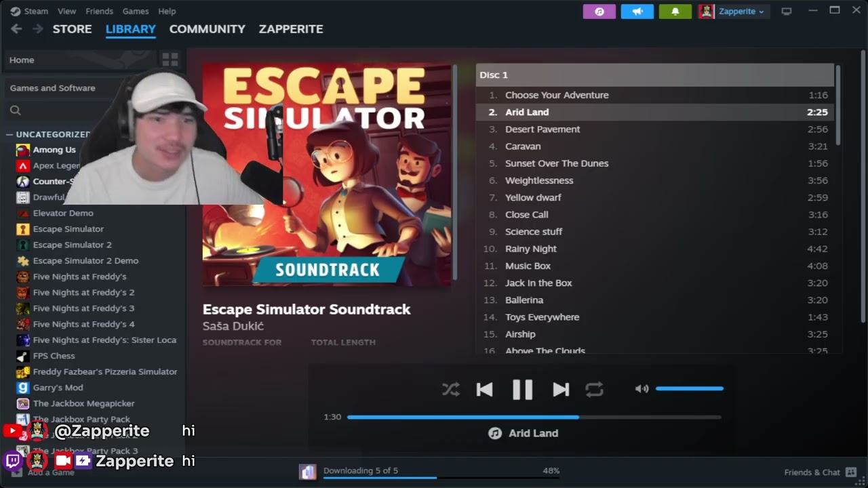This screenshot has height=488, width=868.
Task: Toggle shuffle playback in the music player
Action: click(x=450, y=389)
